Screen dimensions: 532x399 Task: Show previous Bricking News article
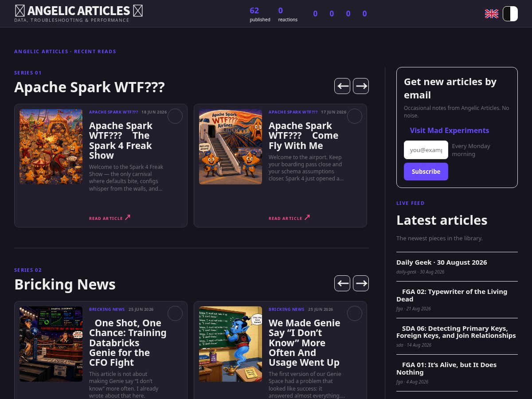click(x=342, y=283)
